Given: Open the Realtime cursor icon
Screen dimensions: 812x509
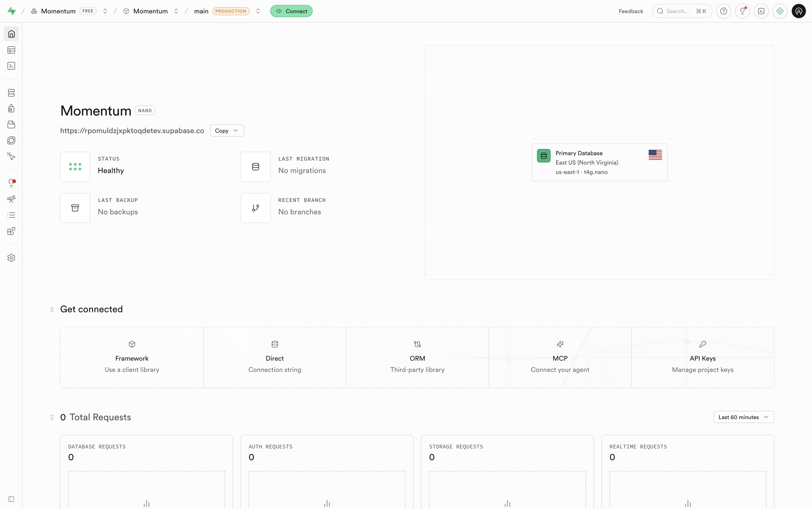Looking at the screenshot, I should click(x=12, y=156).
